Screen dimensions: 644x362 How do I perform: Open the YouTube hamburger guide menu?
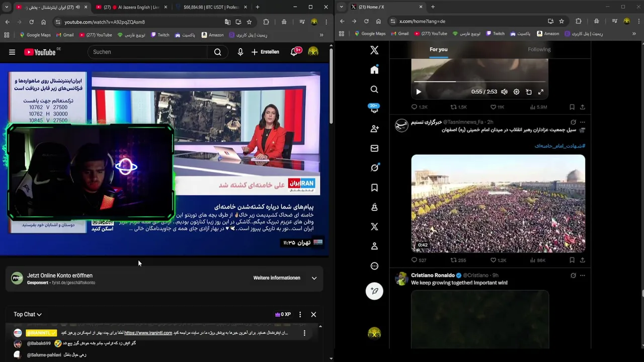pyautogui.click(x=12, y=52)
